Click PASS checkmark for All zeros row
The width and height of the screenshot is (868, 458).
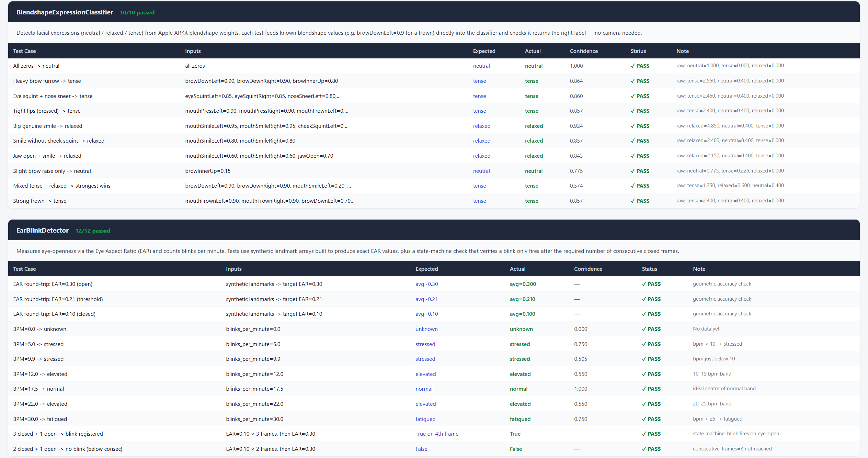coord(640,66)
